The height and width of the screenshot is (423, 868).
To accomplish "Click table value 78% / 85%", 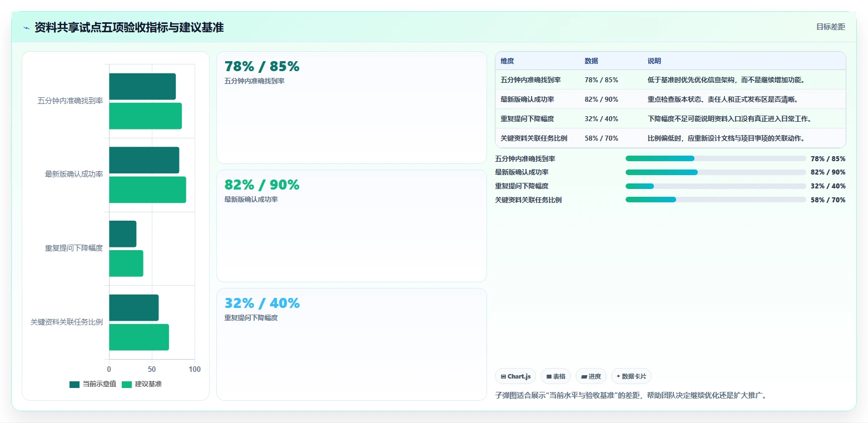I will click(x=601, y=80).
